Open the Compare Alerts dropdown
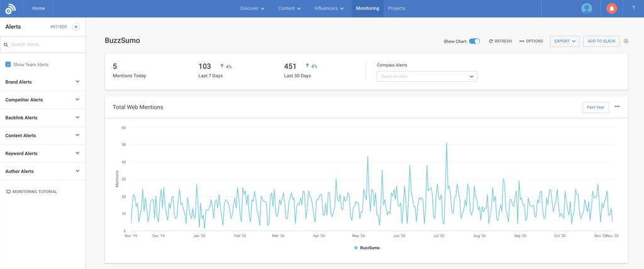Viewport: 644px width, 269px height. click(x=426, y=77)
